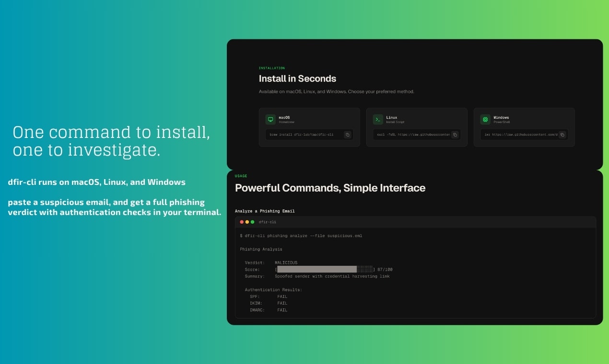Click the green dot in the terminal titlebar
This screenshot has height=364, width=609.
pos(251,222)
